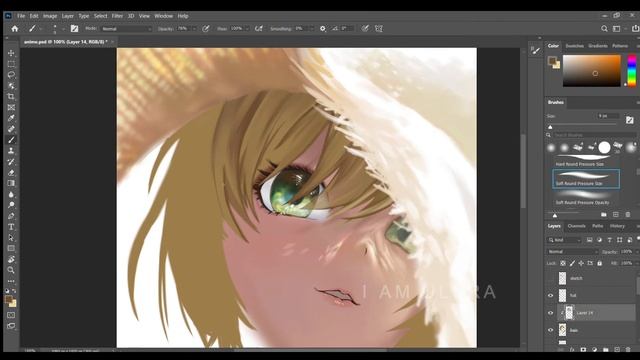Toggle lock image pixels brush icon
Image resolution: width=640 pixels, height=360 pixels.
572,264
